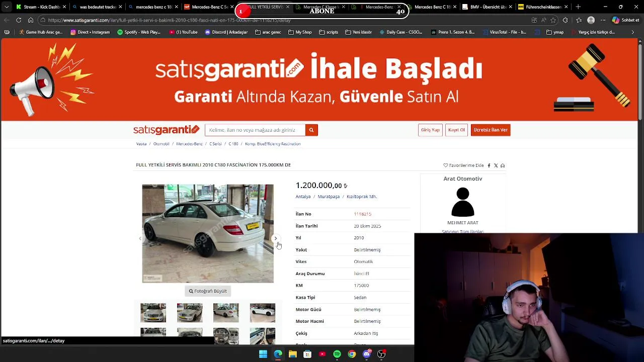The height and width of the screenshot is (362, 644).
Task: Share the listing on X
Action: point(496,165)
